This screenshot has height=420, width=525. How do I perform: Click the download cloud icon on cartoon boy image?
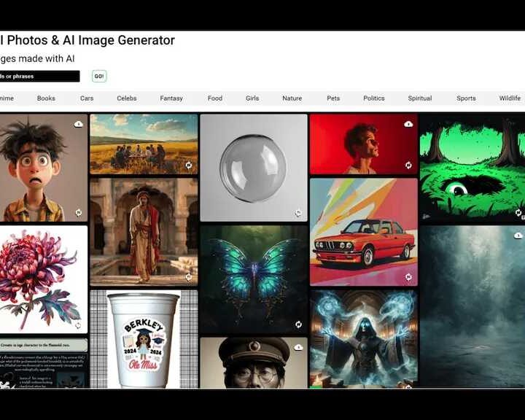[78, 124]
